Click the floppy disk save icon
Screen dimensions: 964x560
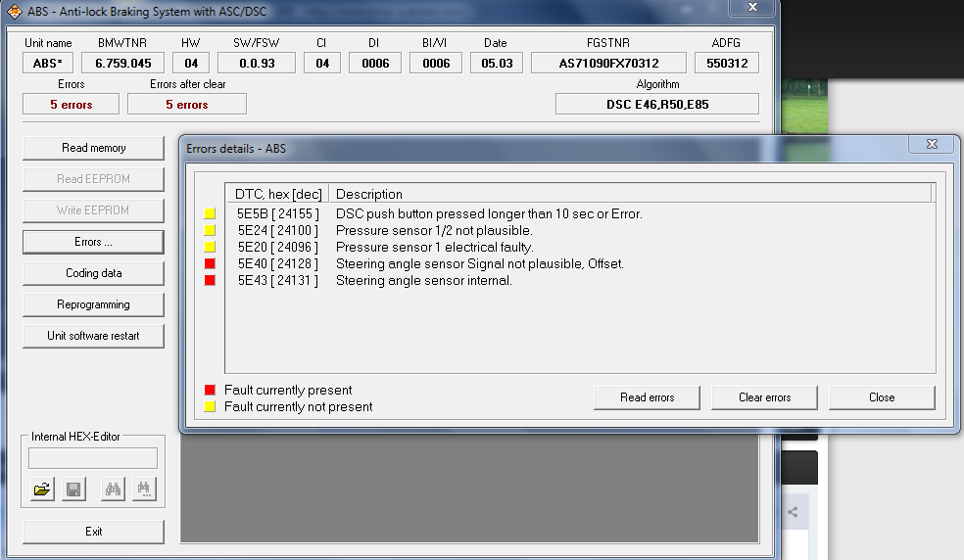(x=73, y=490)
